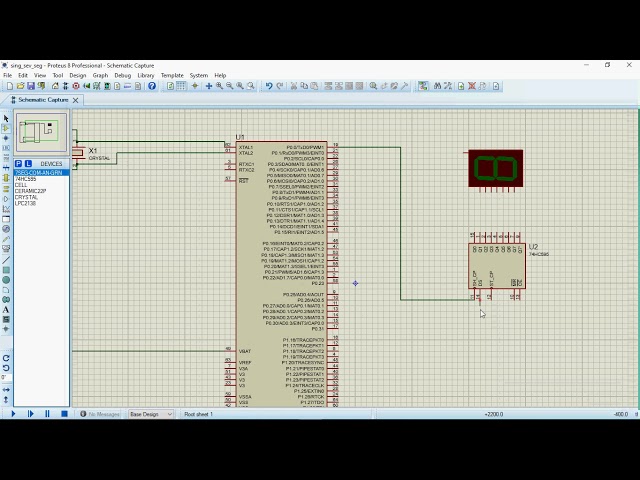The image size is (640, 480).
Task: Select the X1 crystal component
Action: click(78, 153)
